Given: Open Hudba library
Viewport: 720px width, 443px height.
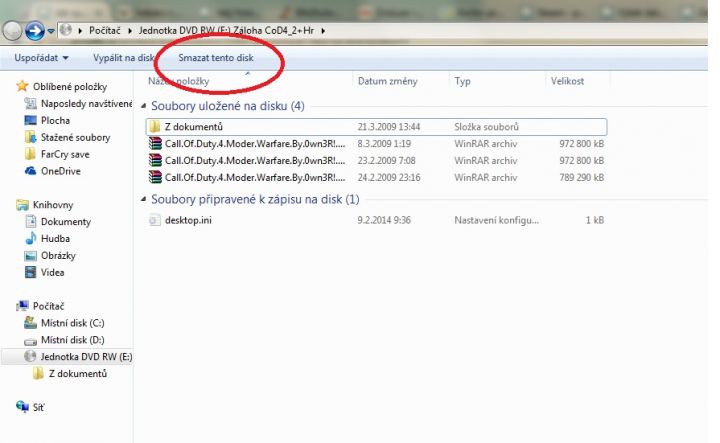Looking at the screenshot, I should 56,239.
